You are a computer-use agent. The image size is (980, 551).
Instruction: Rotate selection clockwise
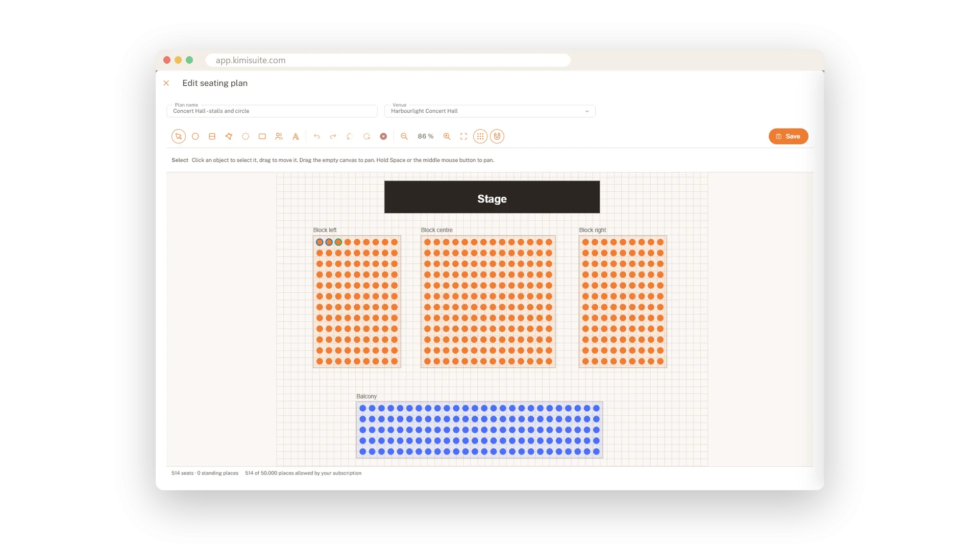click(x=366, y=136)
